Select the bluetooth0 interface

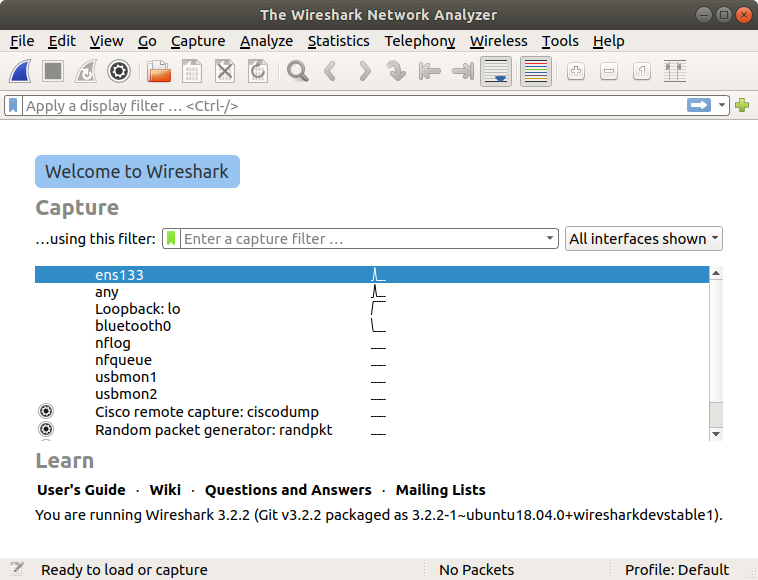(x=372, y=325)
